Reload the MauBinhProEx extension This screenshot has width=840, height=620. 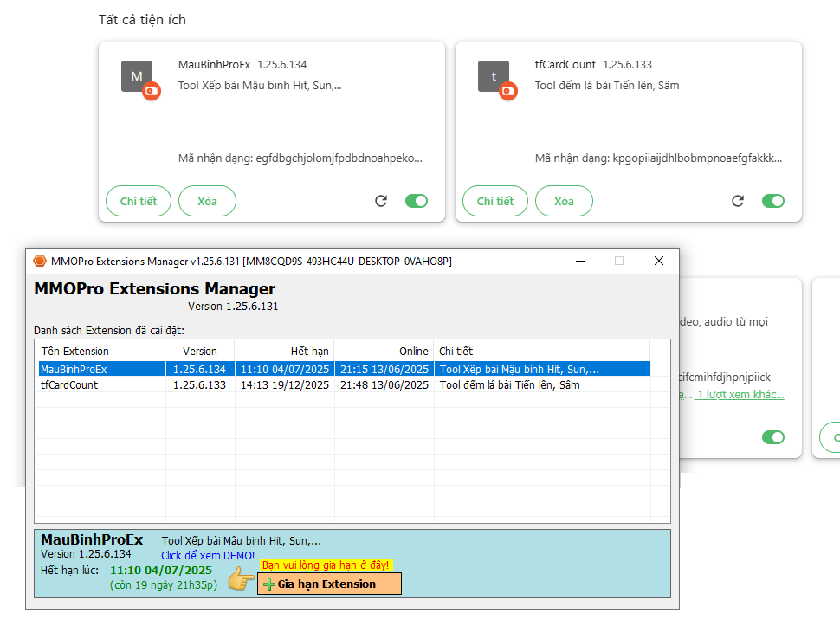(x=381, y=201)
